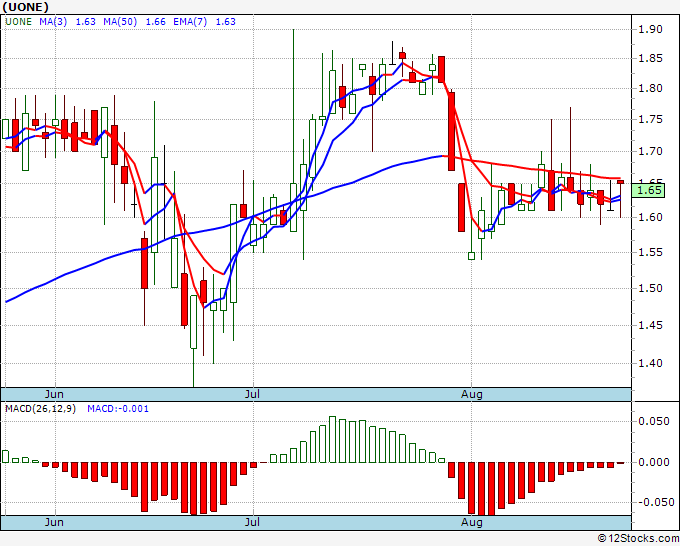The height and width of the screenshot is (546, 680).
Task: Click the MA(50) value 1.66
Action: pyautogui.click(x=155, y=22)
